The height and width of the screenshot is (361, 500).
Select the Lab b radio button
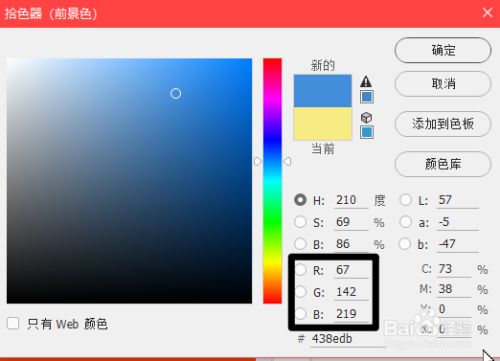pos(405,244)
